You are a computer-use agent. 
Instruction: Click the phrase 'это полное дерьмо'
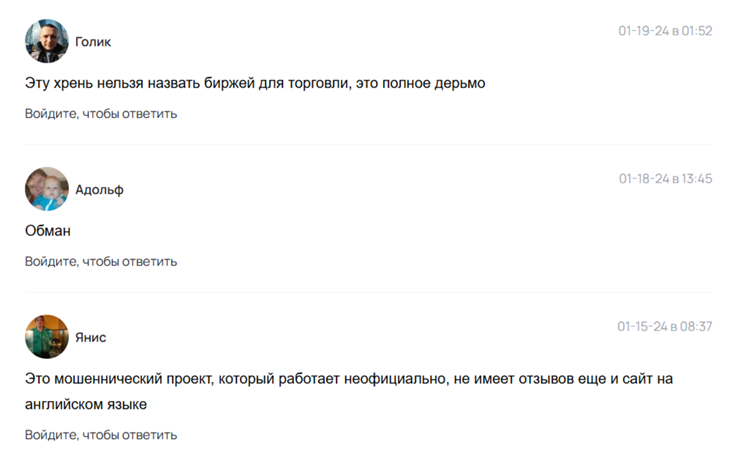(420, 83)
